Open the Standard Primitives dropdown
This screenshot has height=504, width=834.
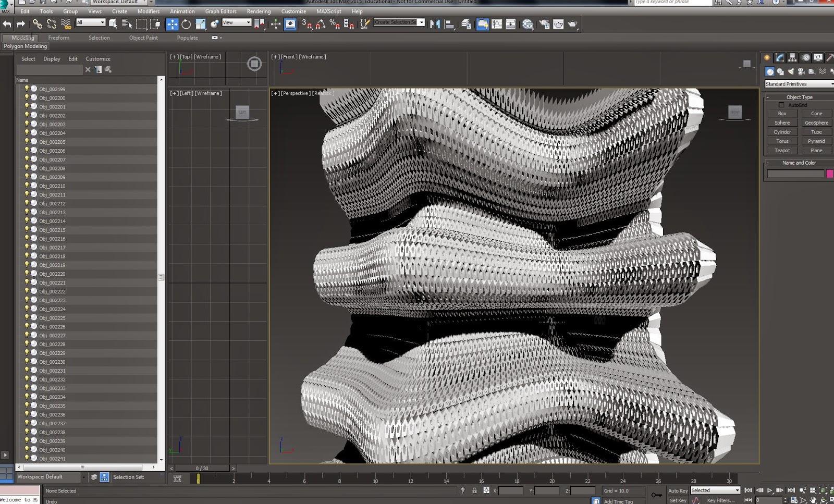(x=799, y=84)
